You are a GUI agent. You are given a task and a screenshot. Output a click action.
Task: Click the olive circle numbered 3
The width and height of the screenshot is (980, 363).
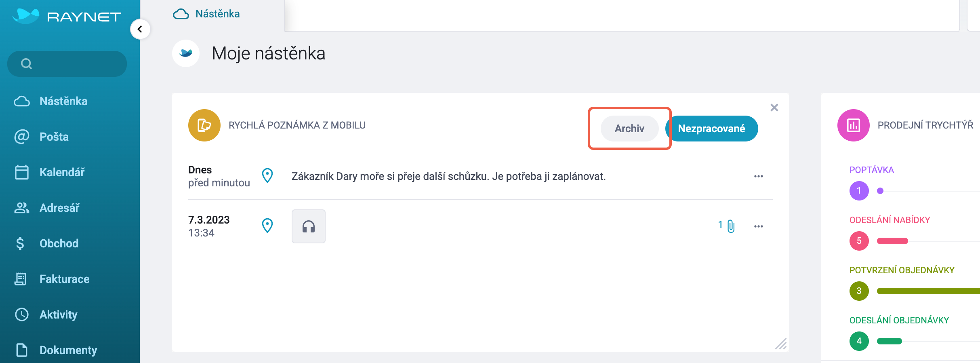tap(859, 291)
